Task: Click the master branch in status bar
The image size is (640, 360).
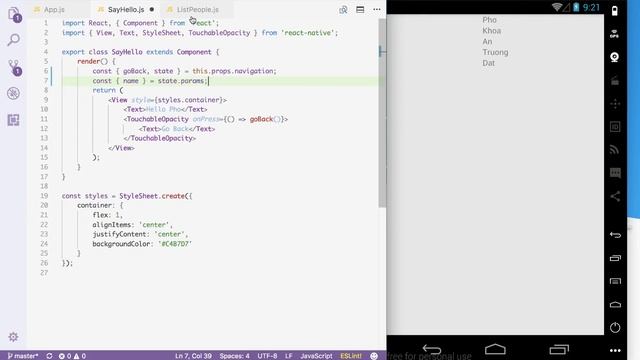Action: pyautogui.click(x=23, y=356)
